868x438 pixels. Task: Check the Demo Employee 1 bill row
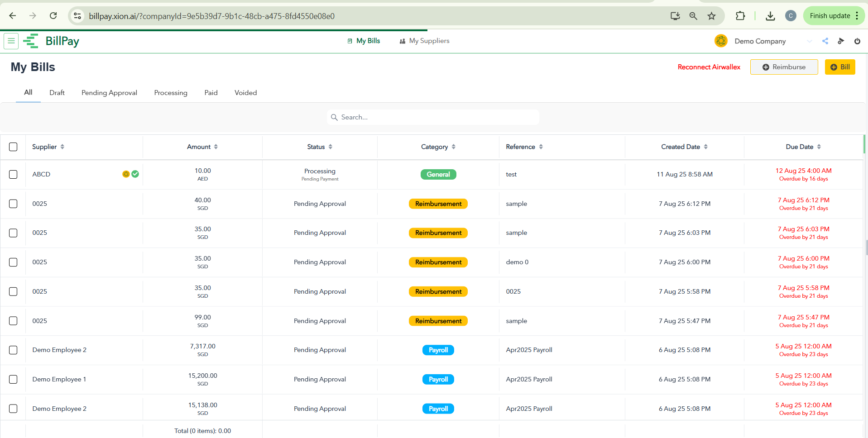13,379
